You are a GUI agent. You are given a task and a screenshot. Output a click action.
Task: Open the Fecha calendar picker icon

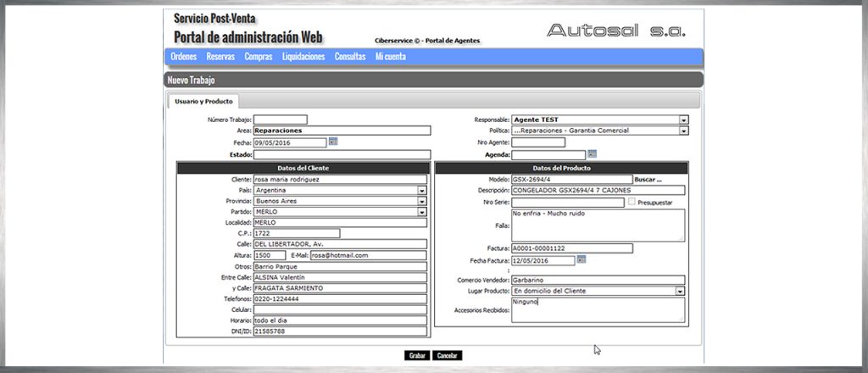(x=333, y=142)
